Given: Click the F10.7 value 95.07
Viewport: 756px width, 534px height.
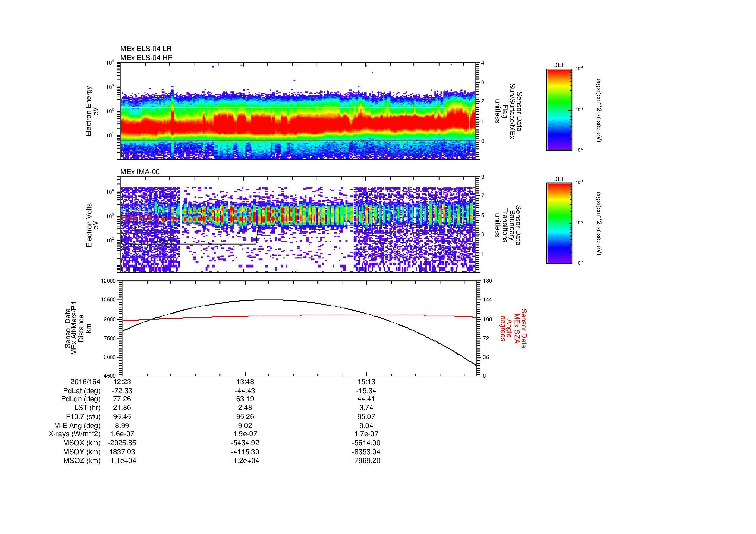Looking at the screenshot, I should 366,416.
